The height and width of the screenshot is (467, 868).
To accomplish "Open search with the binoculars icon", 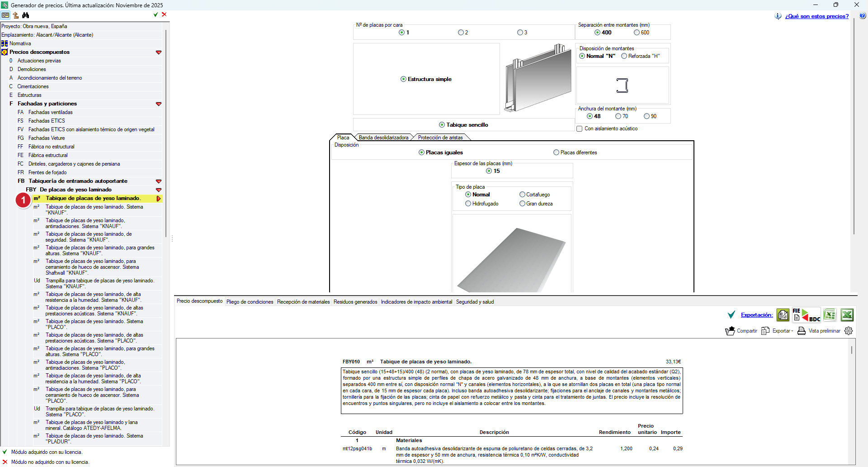I will [x=26, y=15].
